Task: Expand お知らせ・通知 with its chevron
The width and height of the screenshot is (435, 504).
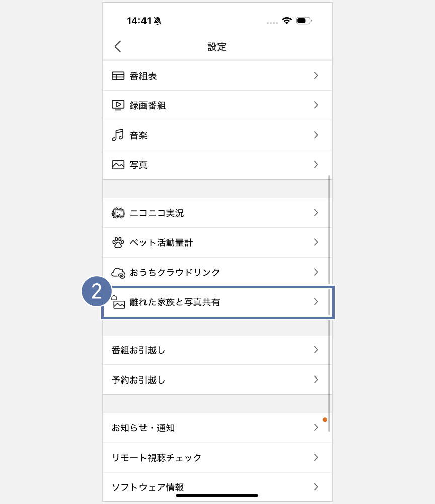Action: [x=316, y=427]
